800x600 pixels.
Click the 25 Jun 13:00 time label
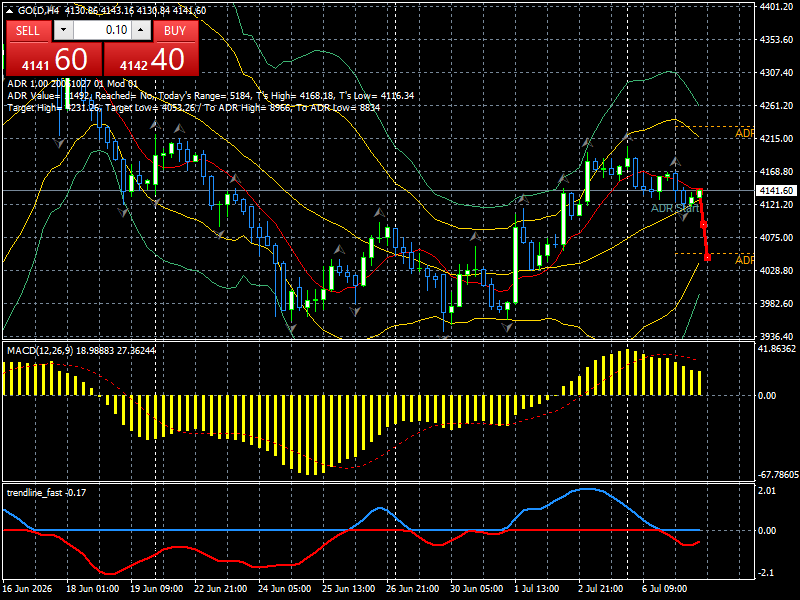pyautogui.click(x=349, y=589)
